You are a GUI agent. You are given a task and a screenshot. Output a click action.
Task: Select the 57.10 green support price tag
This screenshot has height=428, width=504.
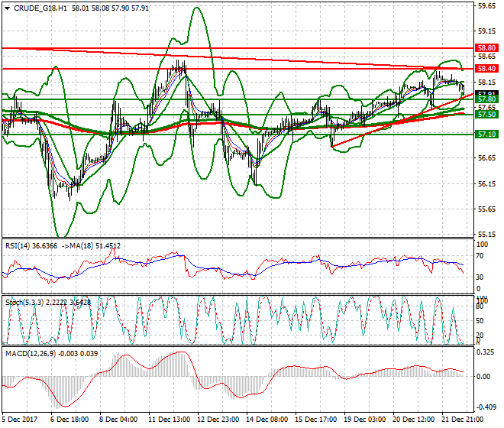pos(486,135)
